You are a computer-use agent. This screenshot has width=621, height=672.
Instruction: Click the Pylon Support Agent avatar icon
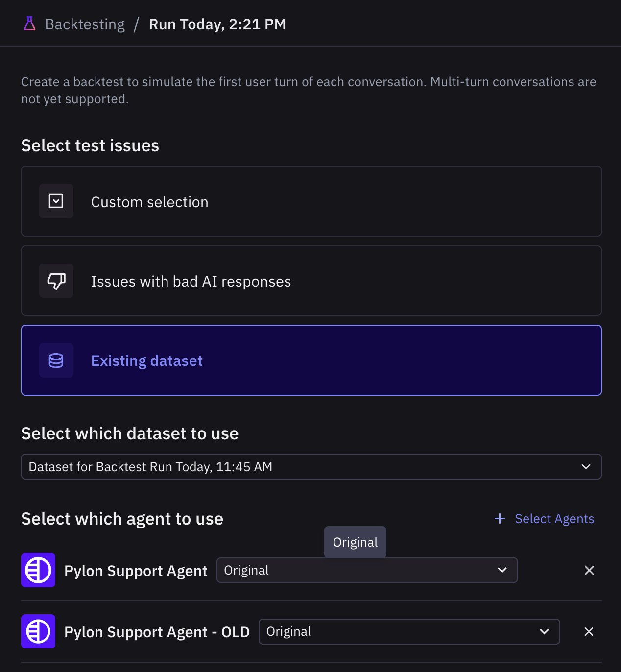(x=38, y=570)
